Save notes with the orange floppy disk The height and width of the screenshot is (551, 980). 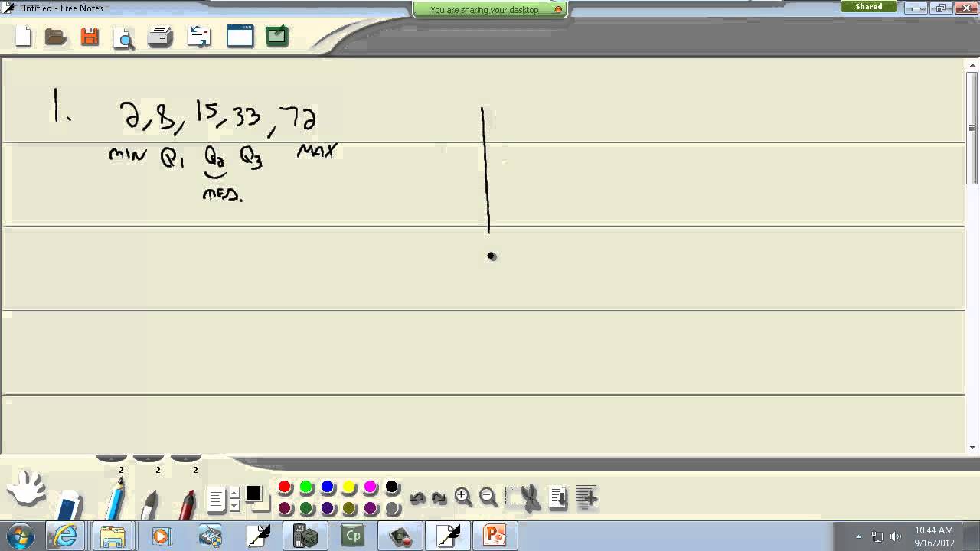[x=90, y=36]
